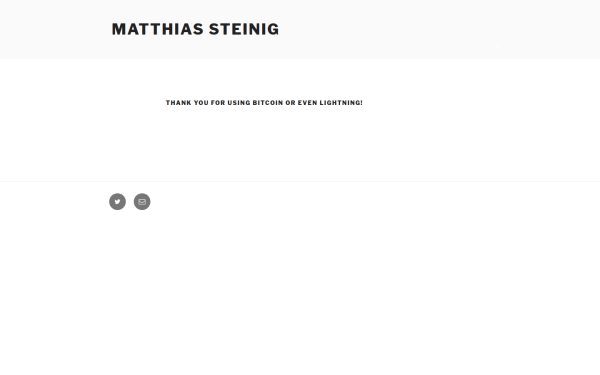Jump to content with the white down arrow
The image size is (600, 375).
498,46
